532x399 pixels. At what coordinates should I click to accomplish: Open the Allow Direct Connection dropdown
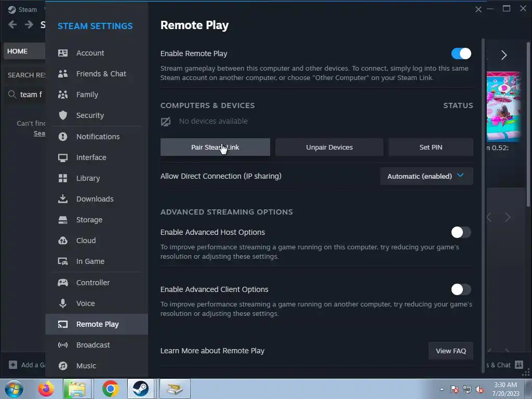(x=427, y=176)
